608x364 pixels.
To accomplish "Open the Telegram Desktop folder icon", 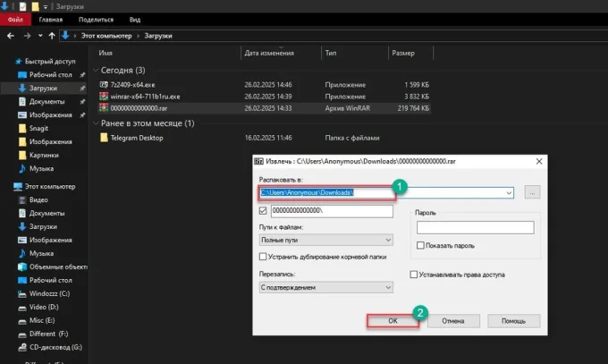I will tap(104, 138).
